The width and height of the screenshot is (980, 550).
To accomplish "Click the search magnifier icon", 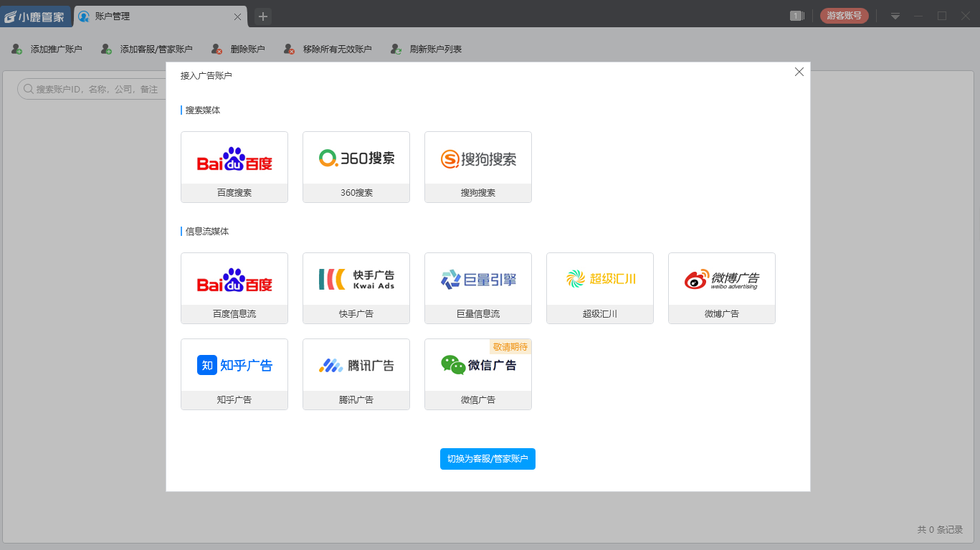I will (x=29, y=89).
